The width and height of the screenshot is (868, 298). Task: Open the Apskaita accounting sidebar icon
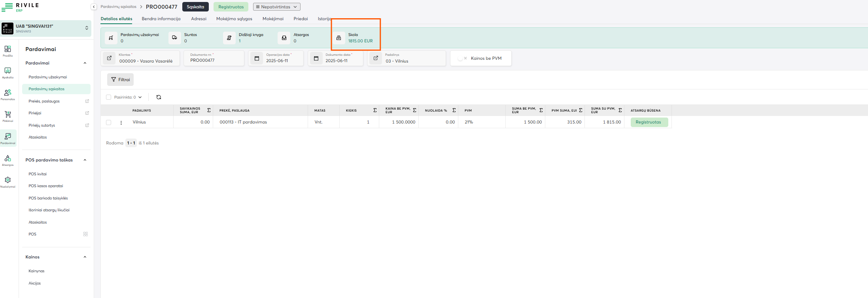click(x=8, y=71)
